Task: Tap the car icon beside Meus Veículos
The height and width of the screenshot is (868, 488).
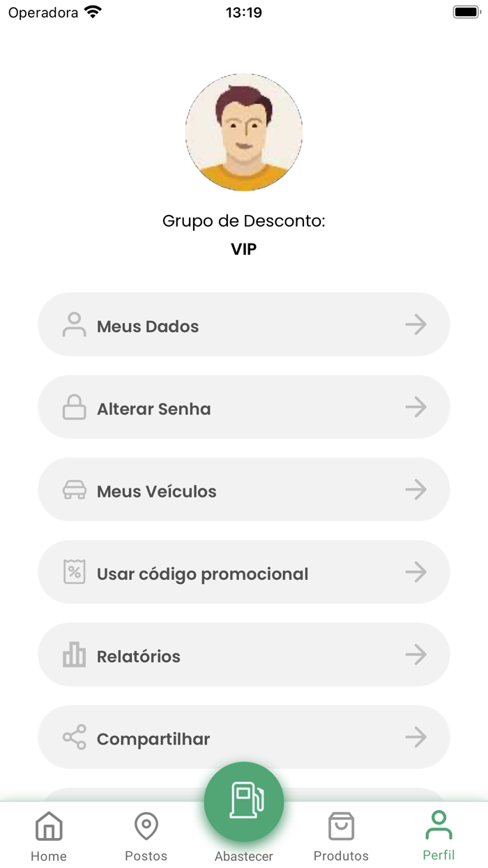Action: tap(73, 489)
